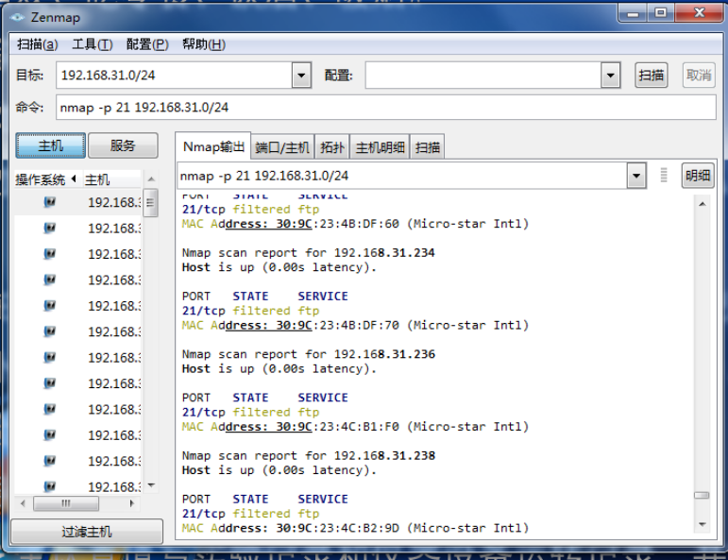The height and width of the screenshot is (560, 728).
Task: Expand the scan output selector dropdown arrow
Action: tap(636, 176)
